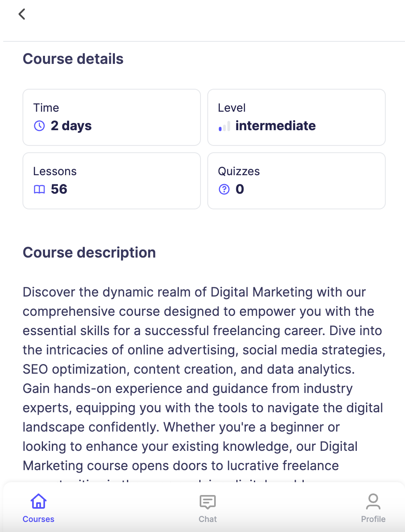Image resolution: width=405 pixels, height=532 pixels.
Task: Tap the Chat speech bubble icon
Action: coord(208,502)
